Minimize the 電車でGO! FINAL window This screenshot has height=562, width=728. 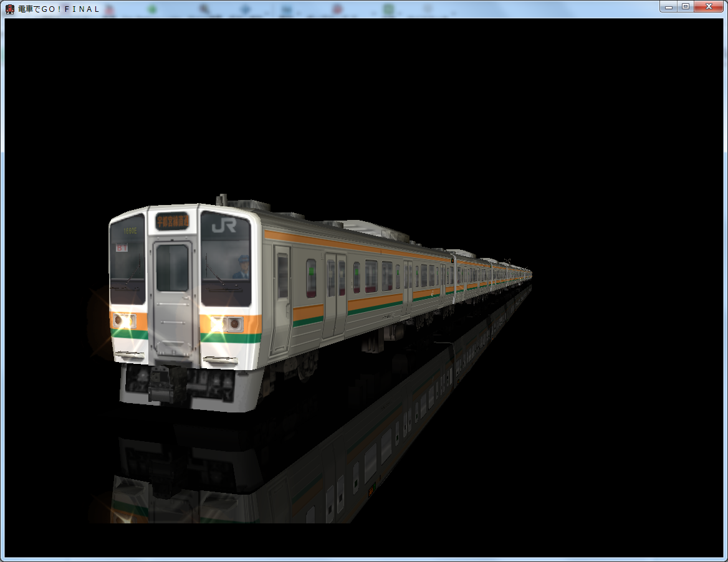[x=669, y=6]
